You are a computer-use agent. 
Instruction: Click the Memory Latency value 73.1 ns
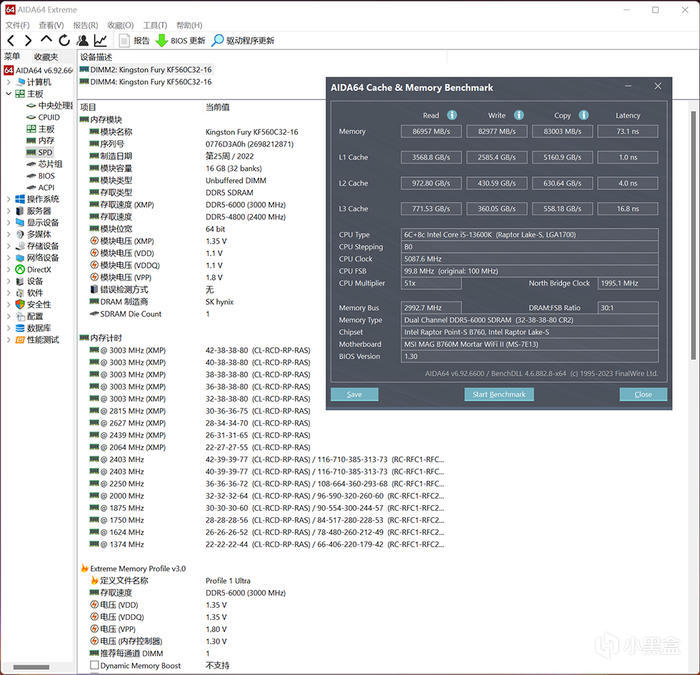tap(628, 131)
